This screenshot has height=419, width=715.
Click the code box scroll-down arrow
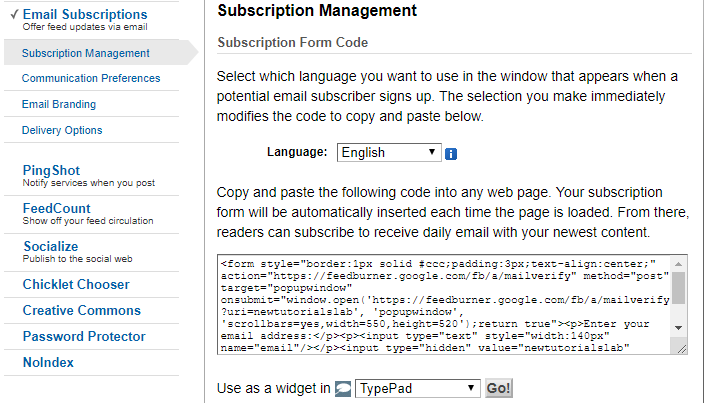point(679,328)
